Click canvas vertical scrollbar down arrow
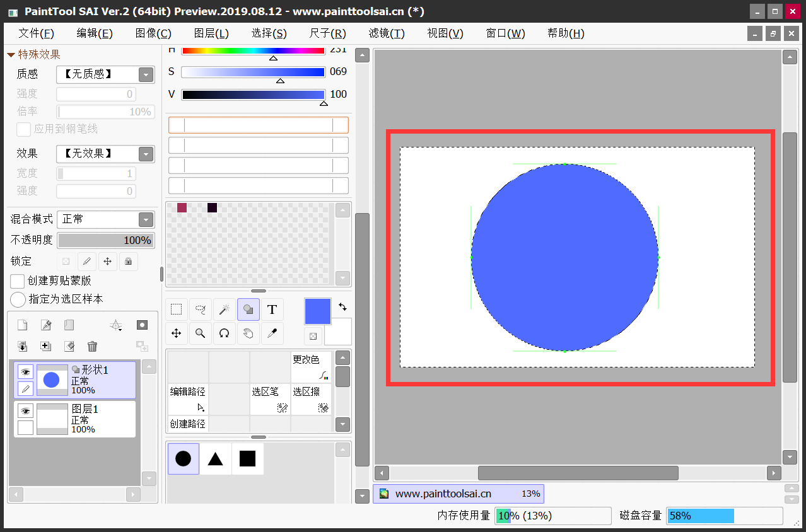The height and width of the screenshot is (532, 806). (x=790, y=457)
